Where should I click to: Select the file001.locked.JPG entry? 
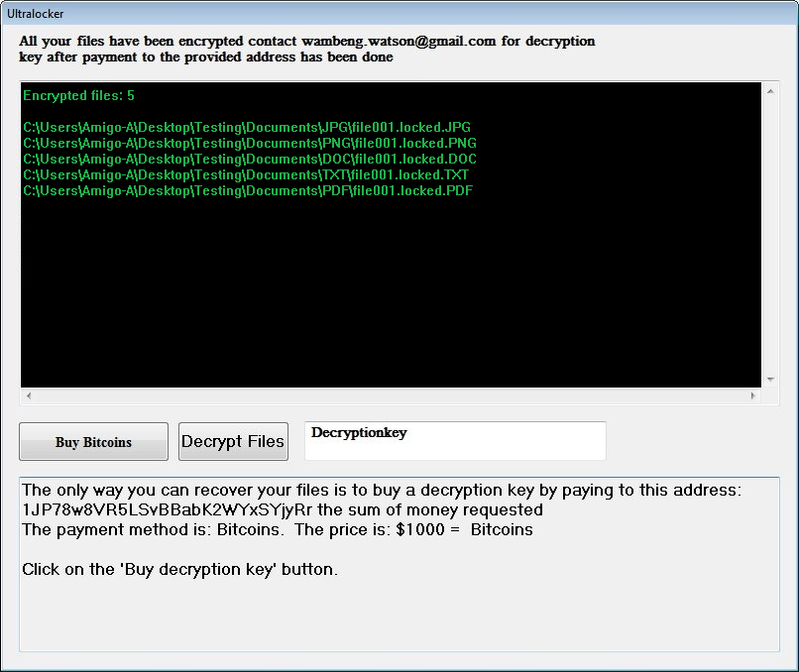coord(247,128)
